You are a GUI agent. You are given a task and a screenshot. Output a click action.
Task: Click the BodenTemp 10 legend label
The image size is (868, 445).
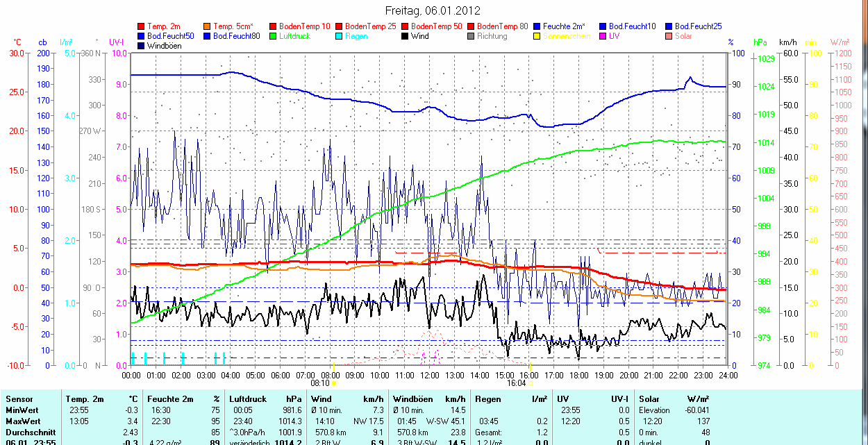304,26
